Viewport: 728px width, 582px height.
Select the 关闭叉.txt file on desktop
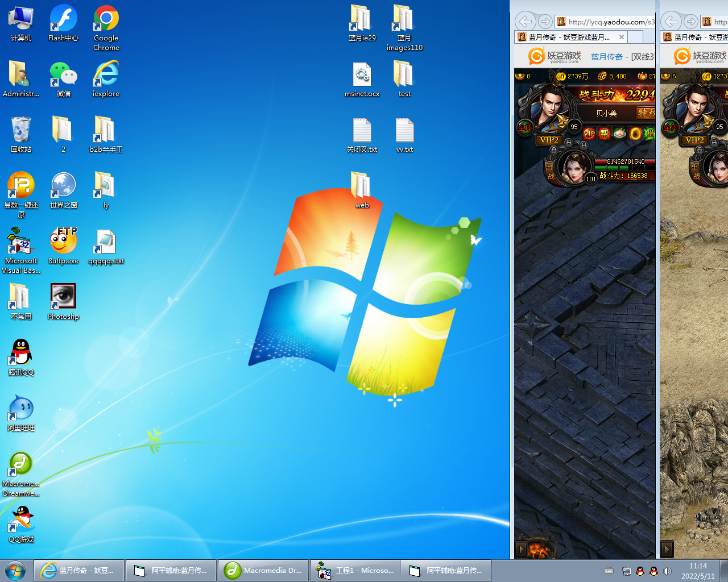[x=362, y=135]
